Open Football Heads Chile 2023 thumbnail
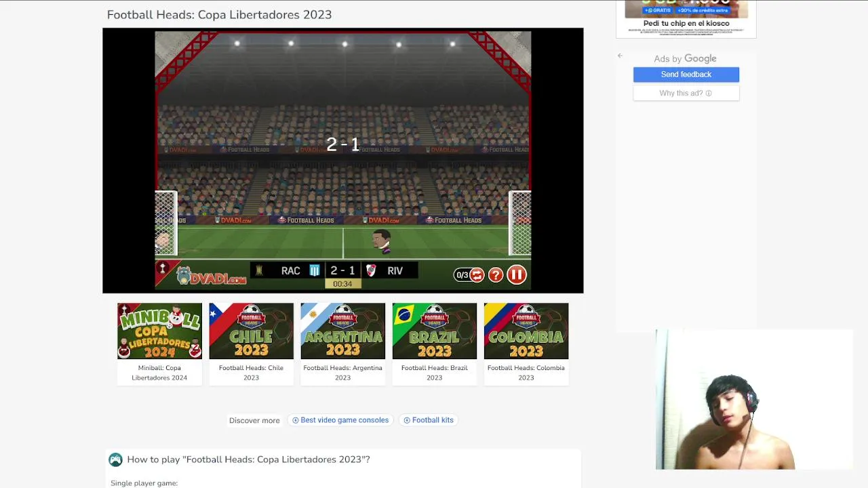868x488 pixels. coord(251,331)
